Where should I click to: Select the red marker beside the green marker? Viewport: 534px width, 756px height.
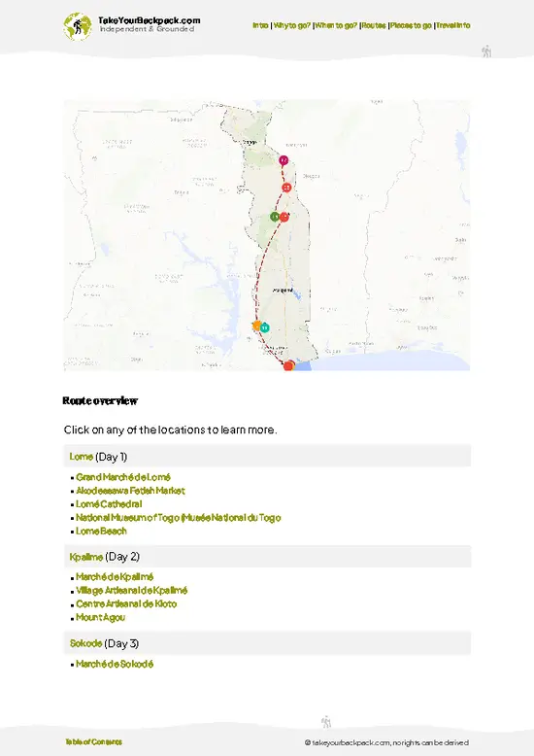284,217
